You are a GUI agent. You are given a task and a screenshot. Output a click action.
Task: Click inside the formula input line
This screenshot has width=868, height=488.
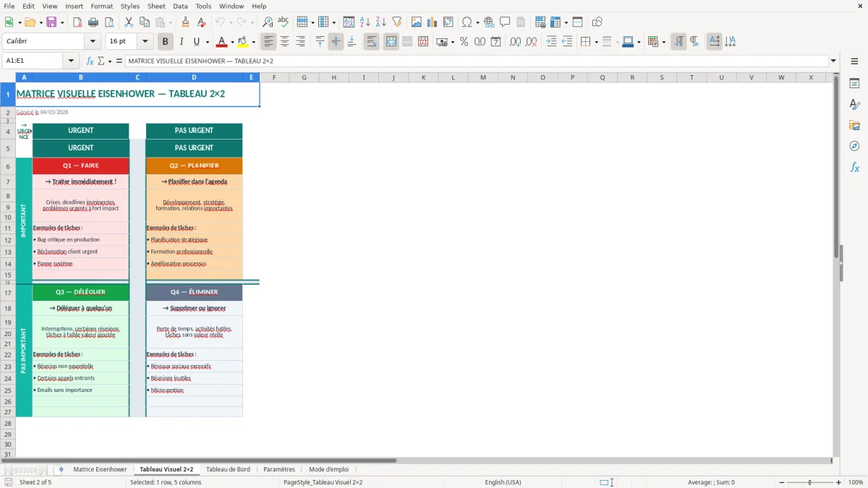(x=477, y=61)
